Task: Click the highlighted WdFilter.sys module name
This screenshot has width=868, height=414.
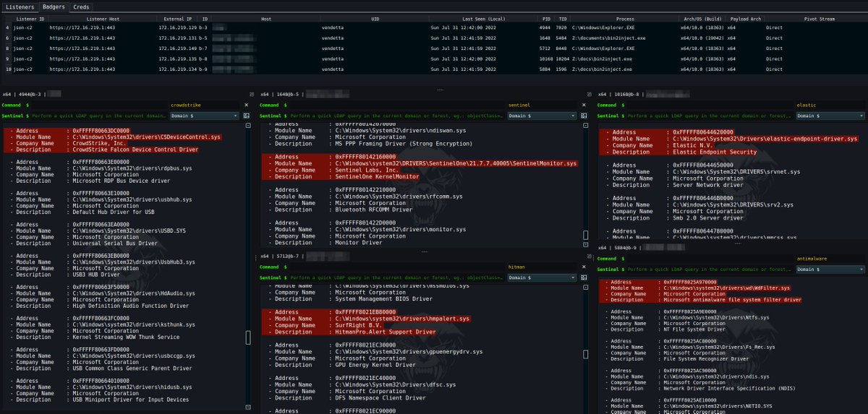Action: click(728, 288)
